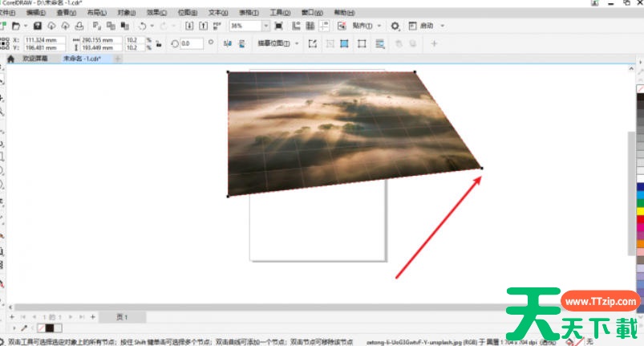Click the Undo arrow icon

pyautogui.click(x=142, y=26)
